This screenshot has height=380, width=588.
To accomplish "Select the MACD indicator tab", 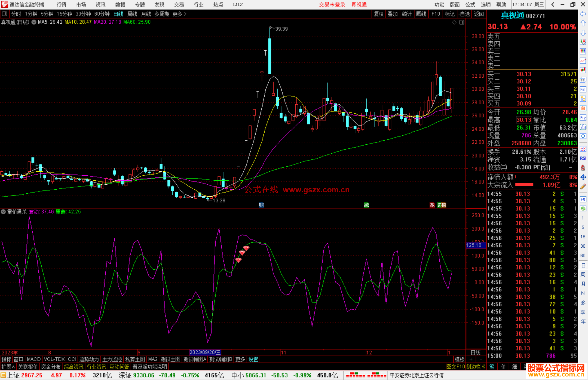I will tap(34, 359).
